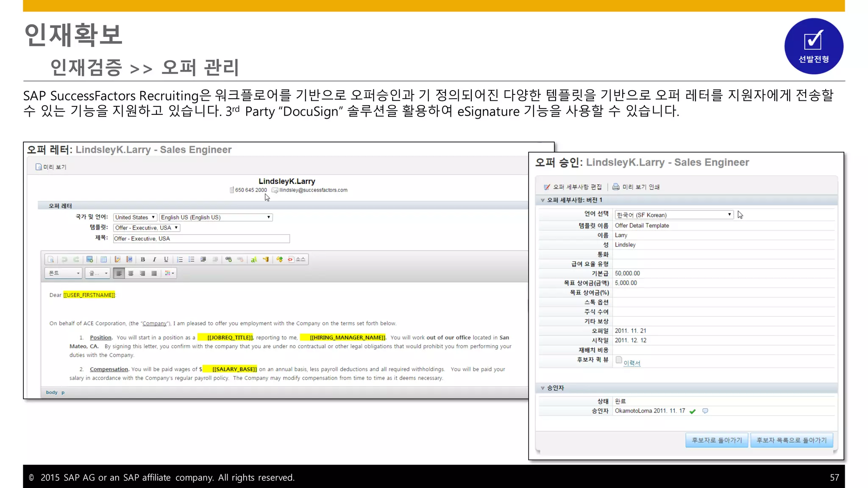Click the [[JOBREQ_TITLE]] token in letter
Viewport: 868px width, 488px height.
(230, 338)
